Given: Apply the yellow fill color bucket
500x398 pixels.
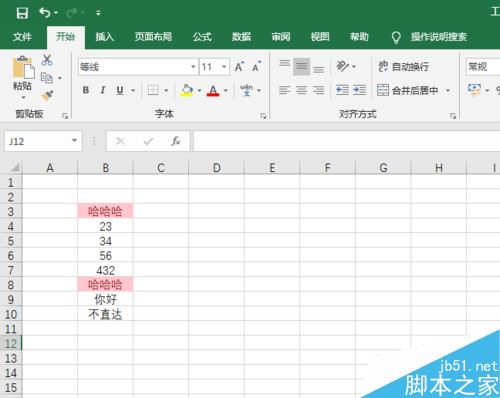Looking at the screenshot, I should coord(187,90).
